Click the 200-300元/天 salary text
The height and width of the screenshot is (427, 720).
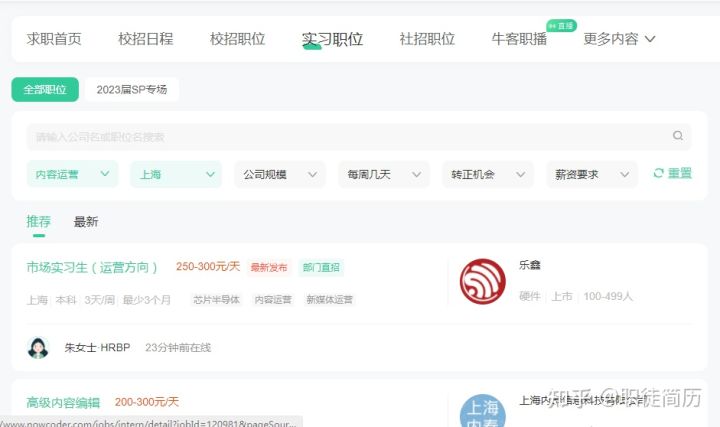[x=146, y=402]
